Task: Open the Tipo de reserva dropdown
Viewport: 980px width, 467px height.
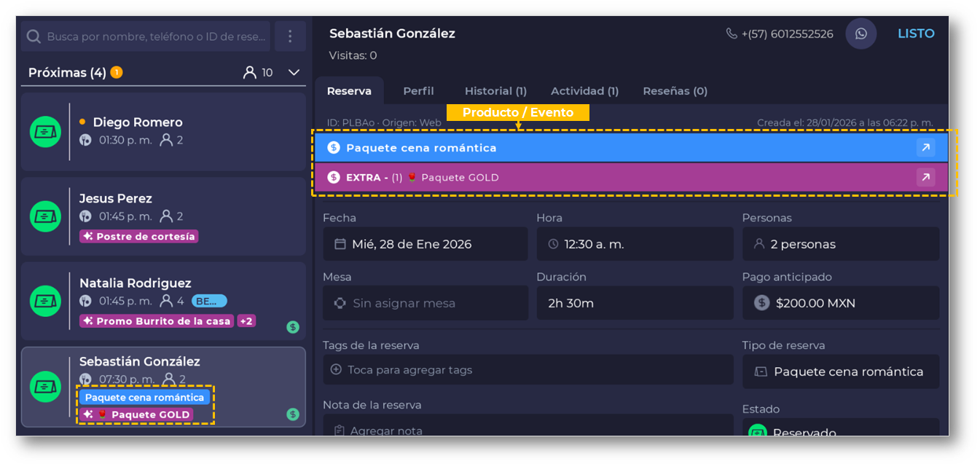Action: tap(841, 372)
